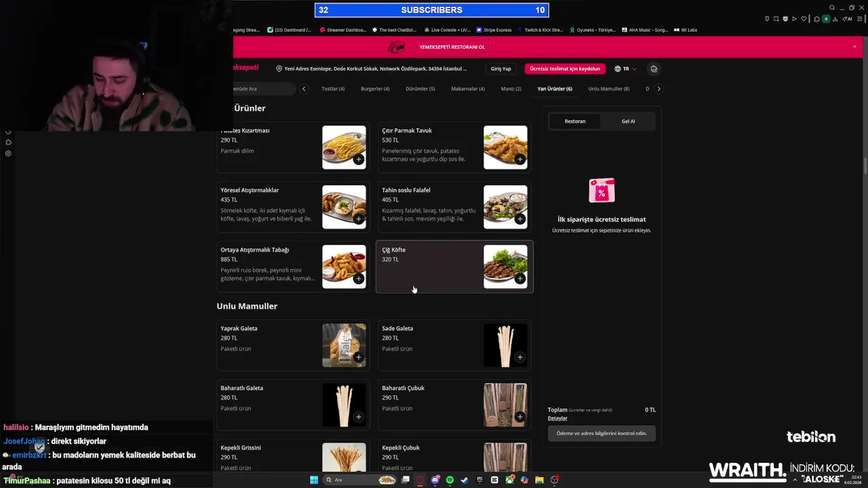Open Spotify from the taskbar
868x488 pixels.
pyautogui.click(x=450, y=480)
